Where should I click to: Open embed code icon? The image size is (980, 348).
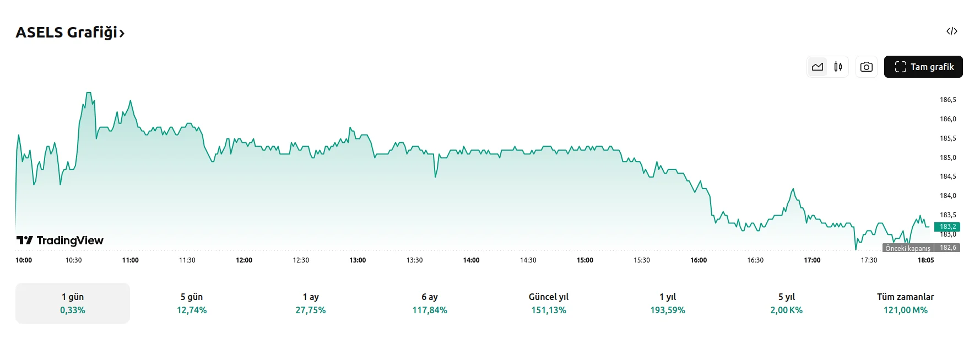pos(952,31)
